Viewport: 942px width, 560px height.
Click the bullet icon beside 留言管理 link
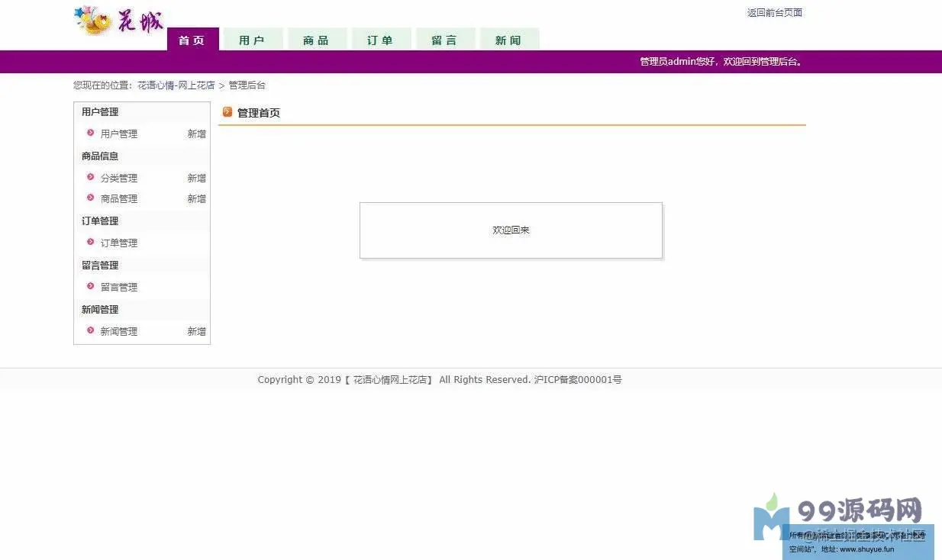[x=91, y=286]
